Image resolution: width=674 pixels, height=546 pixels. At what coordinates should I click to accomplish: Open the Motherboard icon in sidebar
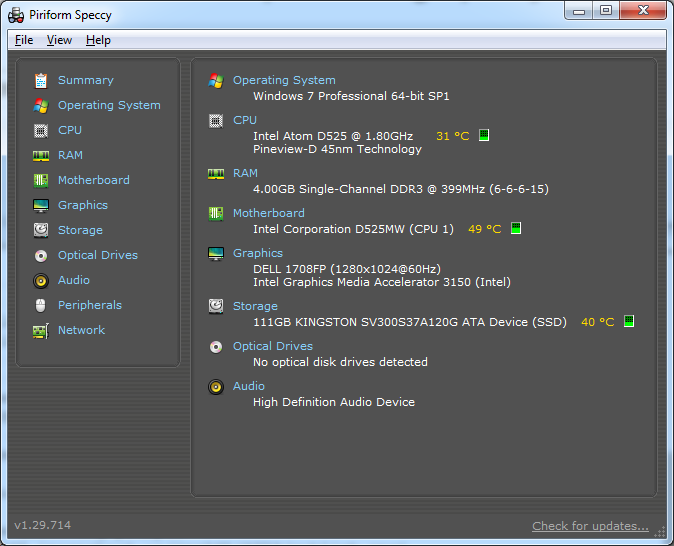point(41,180)
